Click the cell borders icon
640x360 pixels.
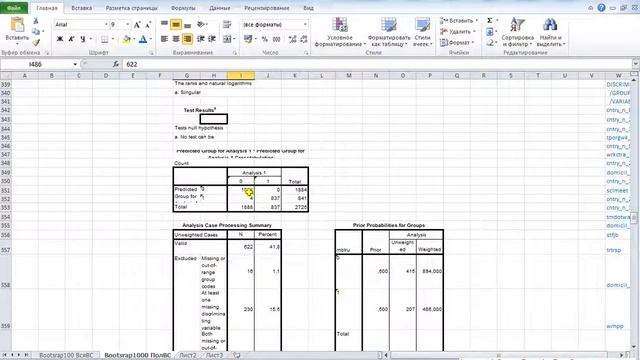pos(104,39)
